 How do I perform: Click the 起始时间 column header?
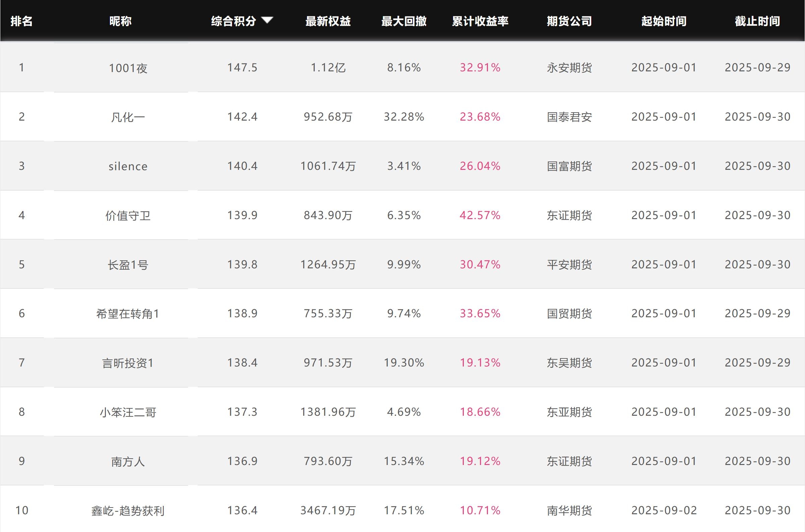(664, 21)
